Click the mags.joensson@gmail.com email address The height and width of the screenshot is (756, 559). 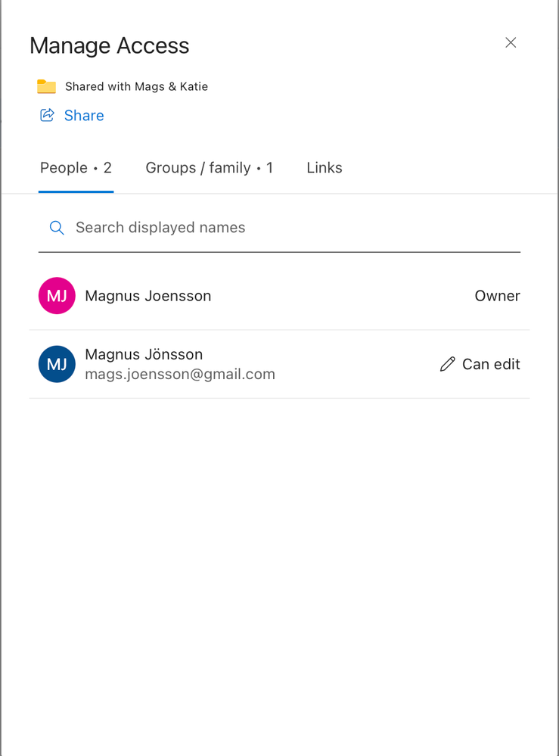point(180,374)
